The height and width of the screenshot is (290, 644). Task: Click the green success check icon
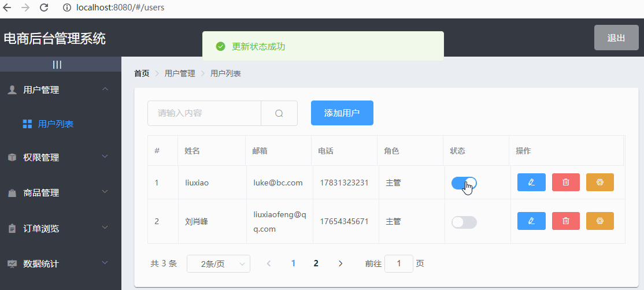pyautogui.click(x=221, y=46)
